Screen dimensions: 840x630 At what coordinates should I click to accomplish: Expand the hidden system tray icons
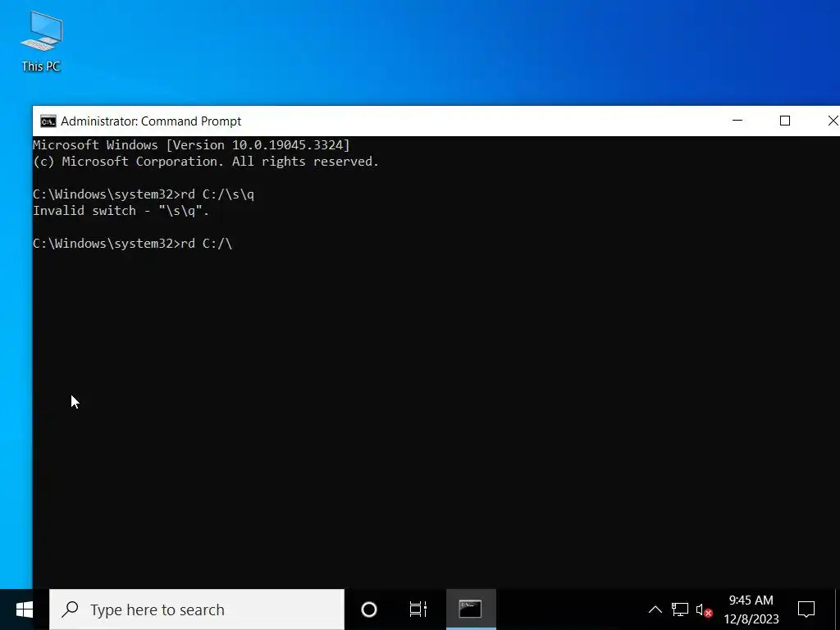click(x=655, y=609)
